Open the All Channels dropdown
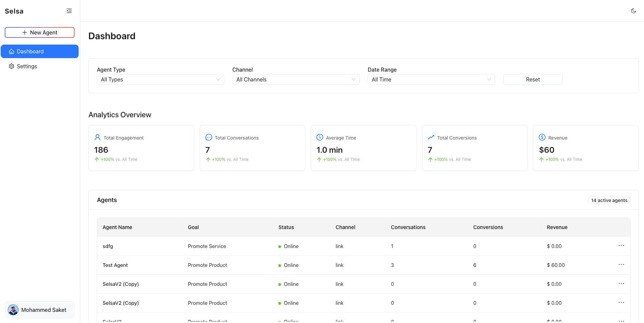644x323 pixels. click(296, 79)
